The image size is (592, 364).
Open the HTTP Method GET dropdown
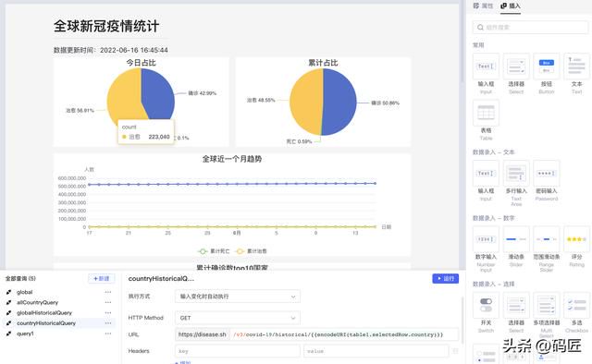238,318
